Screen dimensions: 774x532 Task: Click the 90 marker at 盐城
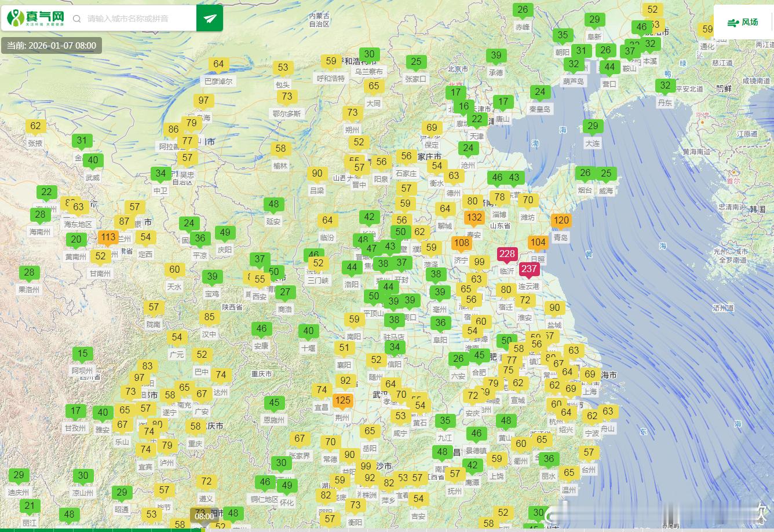point(554,308)
